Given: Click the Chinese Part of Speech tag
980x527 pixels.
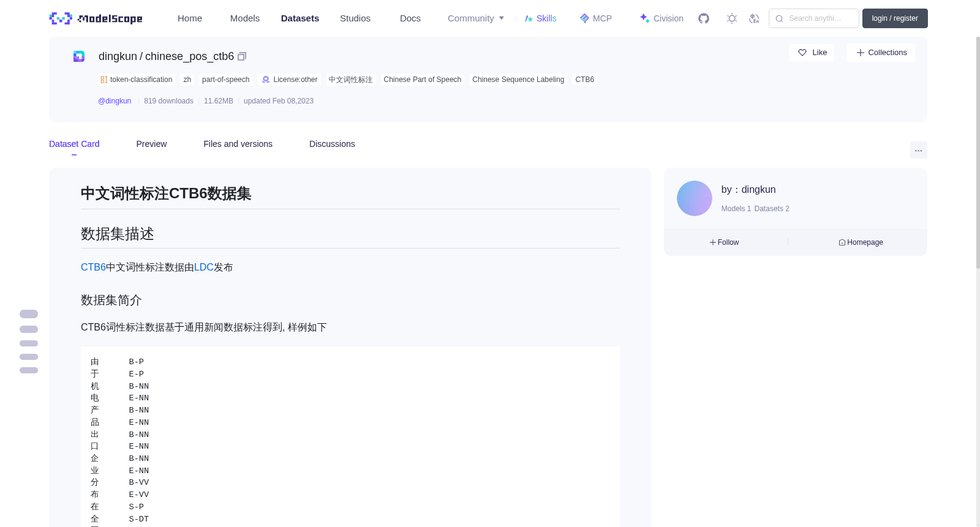Looking at the screenshot, I should pyautogui.click(x=423, y=80).
